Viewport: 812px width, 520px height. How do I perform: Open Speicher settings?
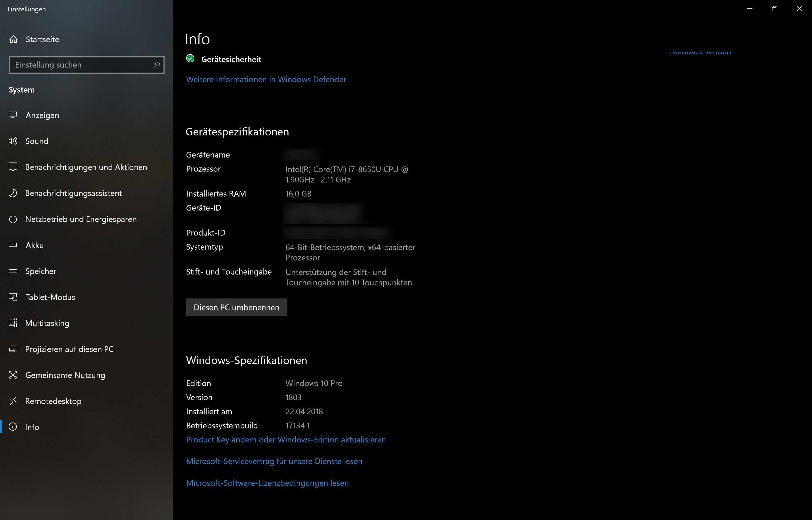tap(86, 271)
